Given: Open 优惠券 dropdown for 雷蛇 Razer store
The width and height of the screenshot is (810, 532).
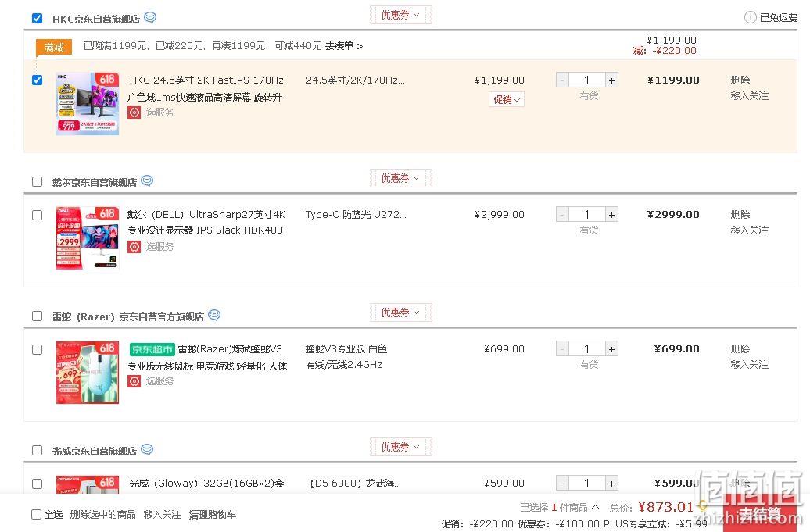Looking at the screenshot, I should click(x=400, y=312).
